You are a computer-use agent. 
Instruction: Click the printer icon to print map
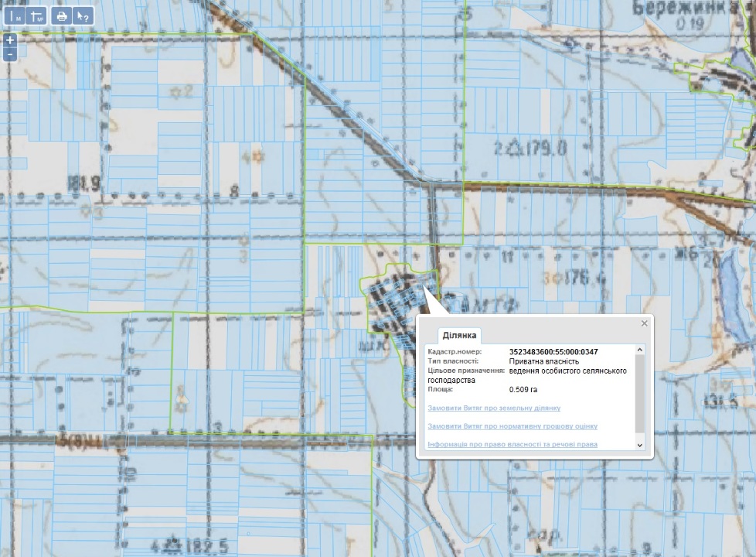[62, 15]
